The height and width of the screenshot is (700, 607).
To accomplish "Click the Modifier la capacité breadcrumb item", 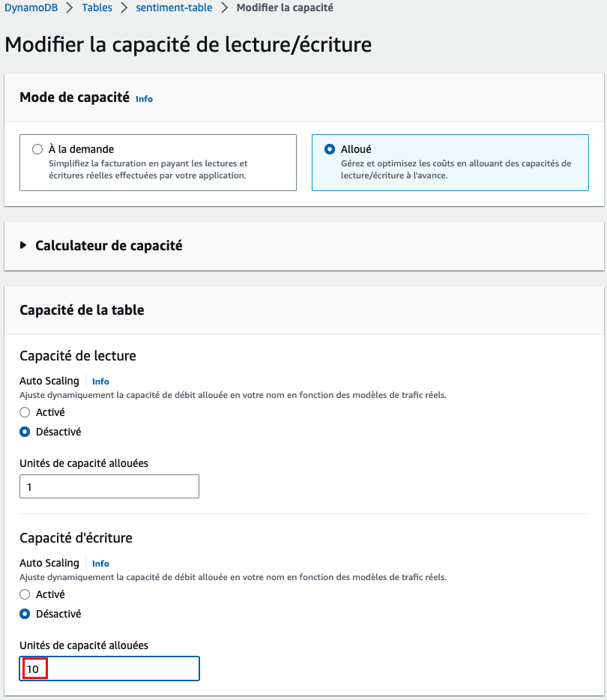I will (285, 7).
